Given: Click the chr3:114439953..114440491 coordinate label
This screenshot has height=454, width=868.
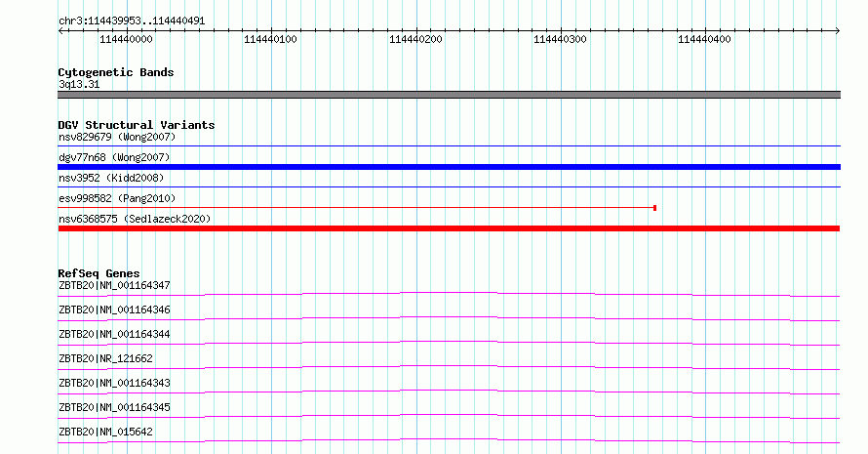Looking at the screenshot, I should point(132,21).
